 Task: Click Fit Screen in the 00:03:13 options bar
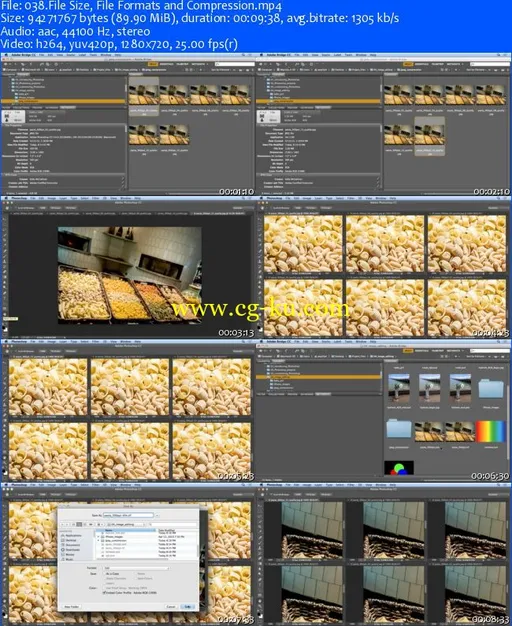tap(55, 208)
